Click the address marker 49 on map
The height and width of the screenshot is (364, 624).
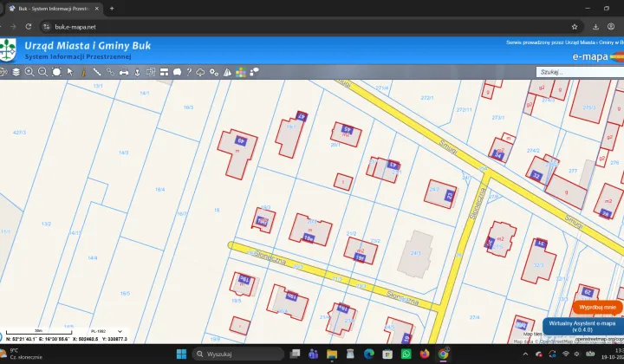(240, 140)
